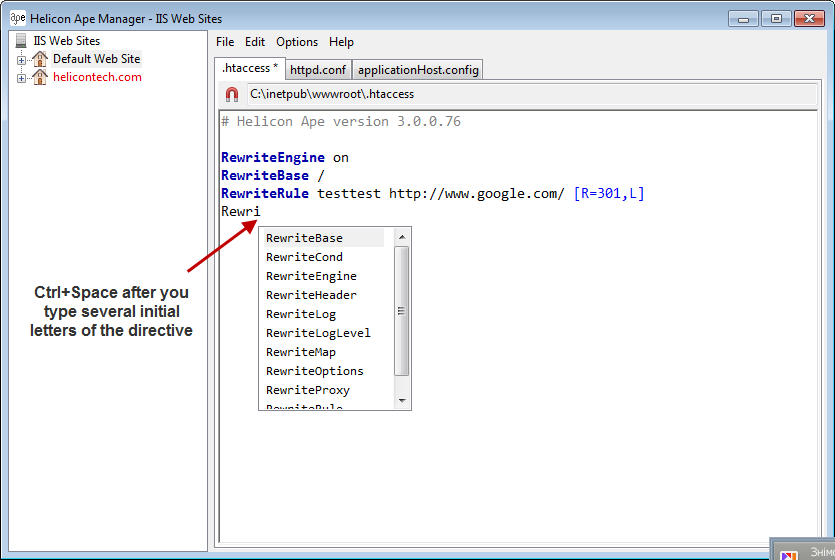Select RewriteCond from autocomplete list
The height and width of the screenshot is (560, 835).
[x=304, y=257]
